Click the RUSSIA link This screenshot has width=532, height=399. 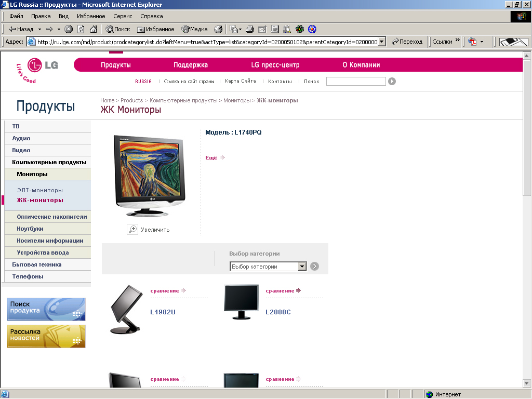143,82
